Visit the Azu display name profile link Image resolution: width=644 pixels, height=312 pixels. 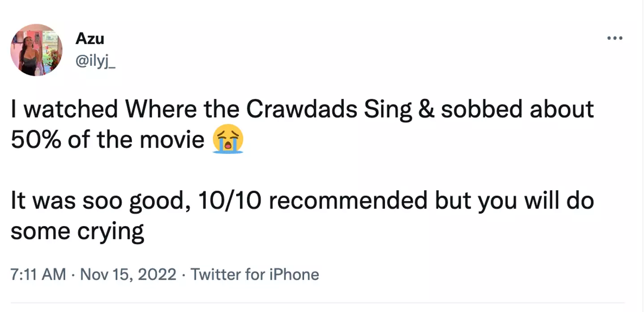[89, 39]
